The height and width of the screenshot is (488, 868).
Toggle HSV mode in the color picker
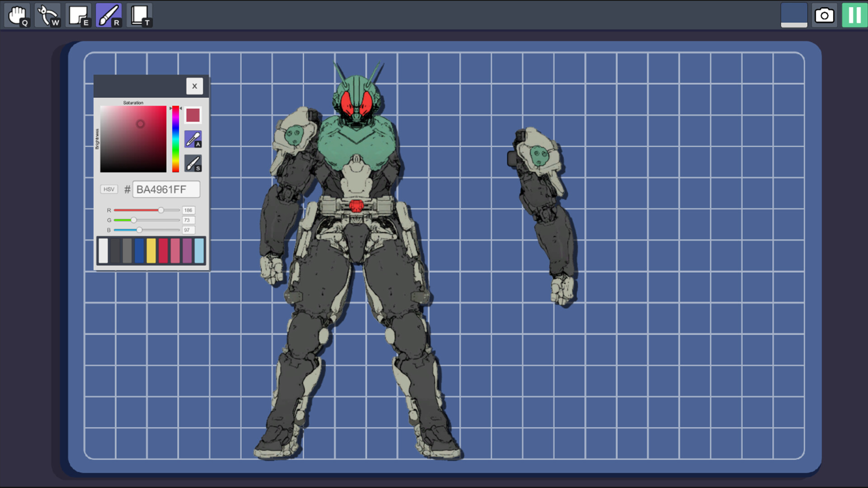tap(108, 189)
